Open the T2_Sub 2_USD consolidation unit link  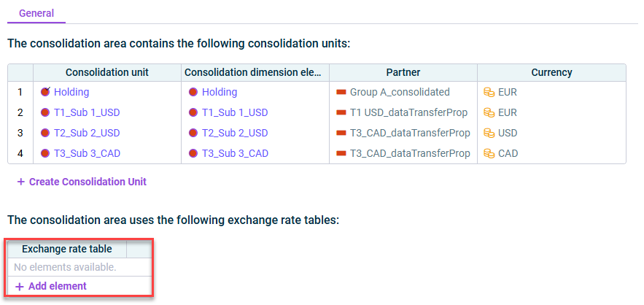tap(87, 134)
